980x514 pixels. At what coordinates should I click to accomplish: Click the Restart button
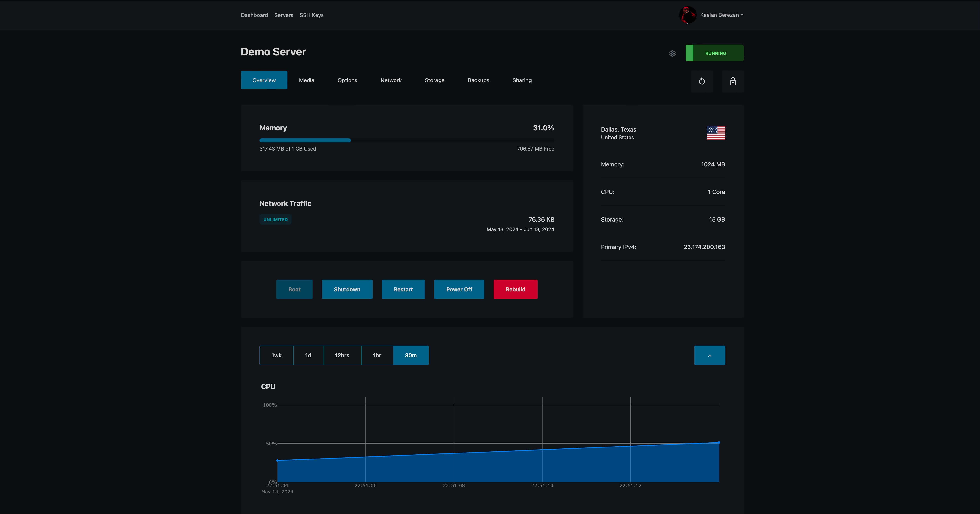(x=403, y=289)
